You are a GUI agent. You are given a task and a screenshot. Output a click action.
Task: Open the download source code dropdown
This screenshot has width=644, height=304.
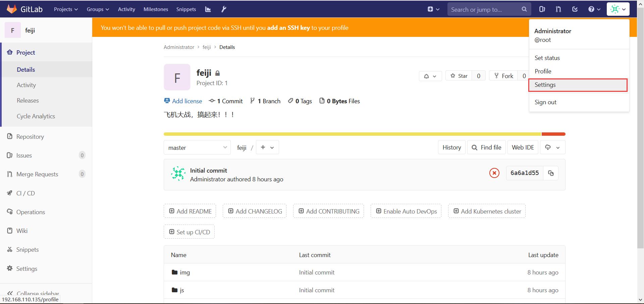pyautogui.click(x=552, y=147)
